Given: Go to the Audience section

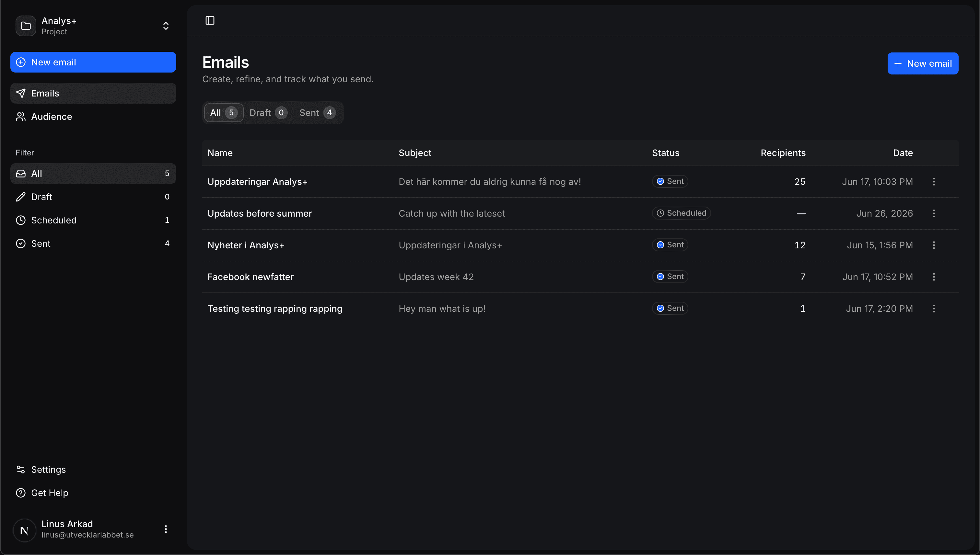Looking at the screenshot, I should pyautogui.click(x=93, y=117).
